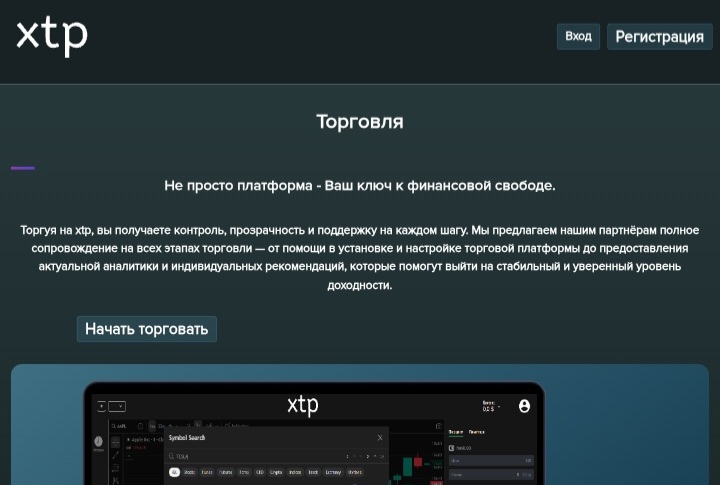Click the xtp logo inside the laptop preview

pyautogui.click(x=303, y=405)
